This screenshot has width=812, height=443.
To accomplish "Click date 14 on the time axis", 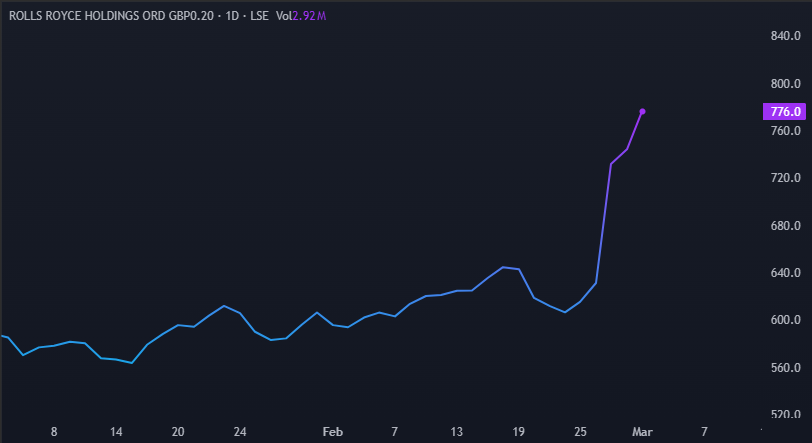I will point(116,432).
